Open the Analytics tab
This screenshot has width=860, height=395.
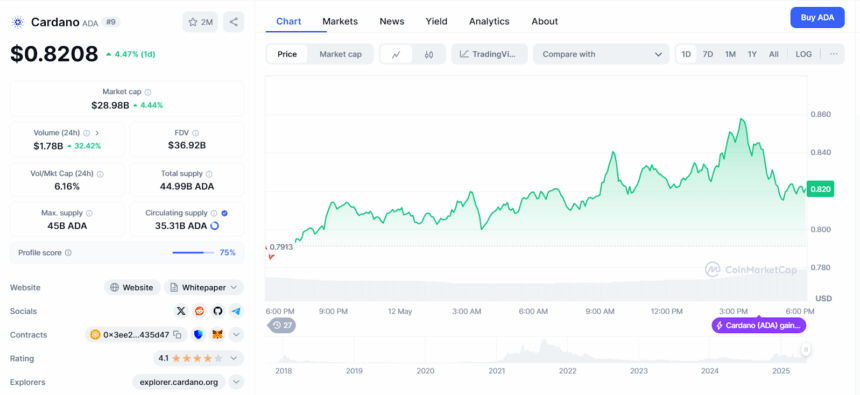click(489, 21)
